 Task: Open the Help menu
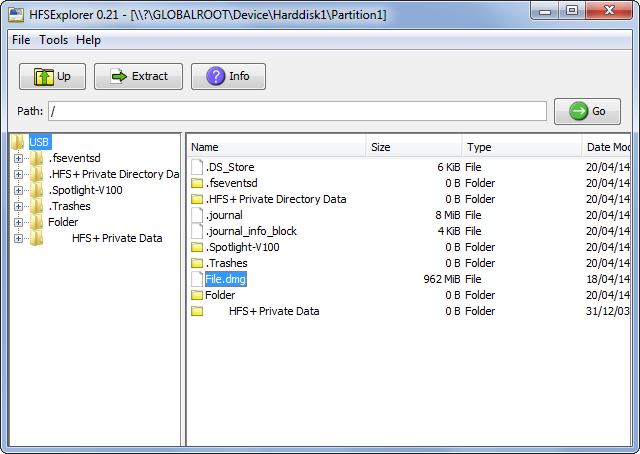pos(88,40)
